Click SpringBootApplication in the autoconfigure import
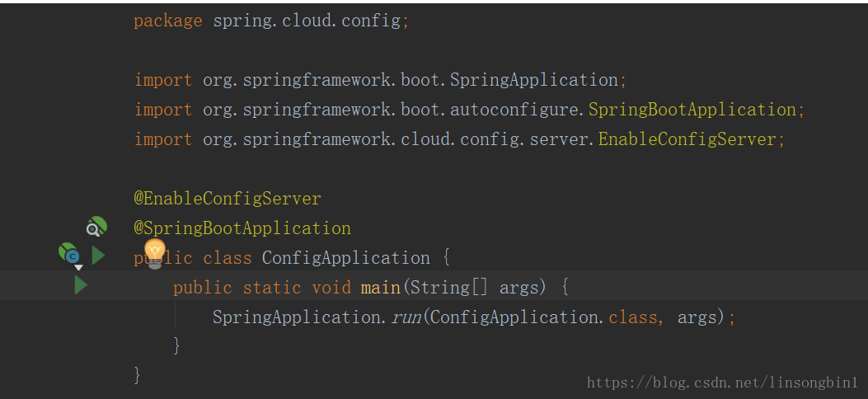The height and width of the screenshot is (399, 868). tap(692, 110)
